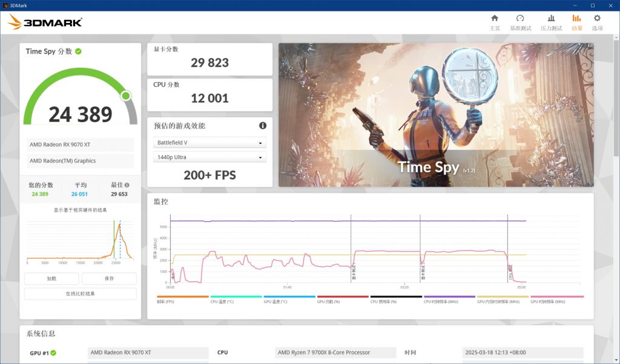This screenshot has height=364, width=620.
Task: Expand the 1440p Ultra quality dropdown
Action: coord(209,157)
